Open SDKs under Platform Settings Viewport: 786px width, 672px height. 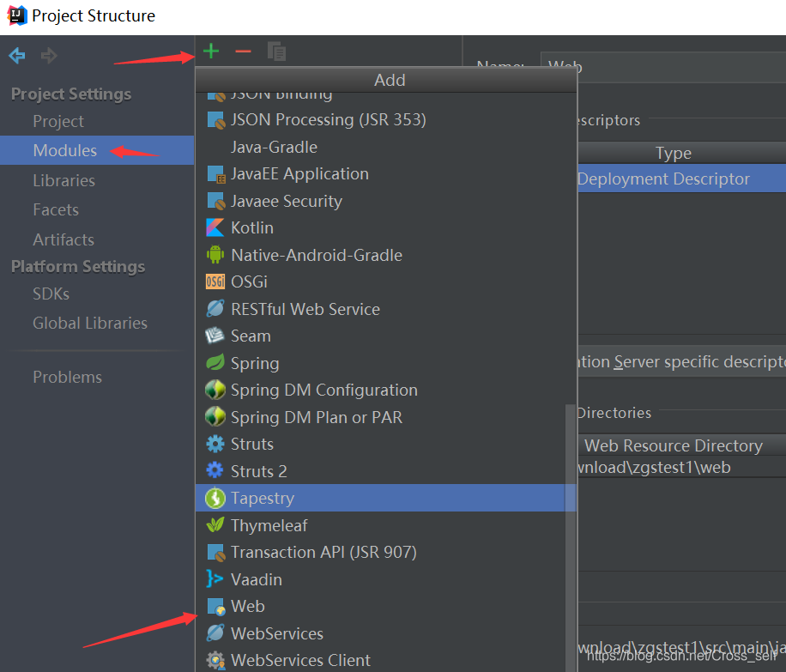tap(51, 294)
